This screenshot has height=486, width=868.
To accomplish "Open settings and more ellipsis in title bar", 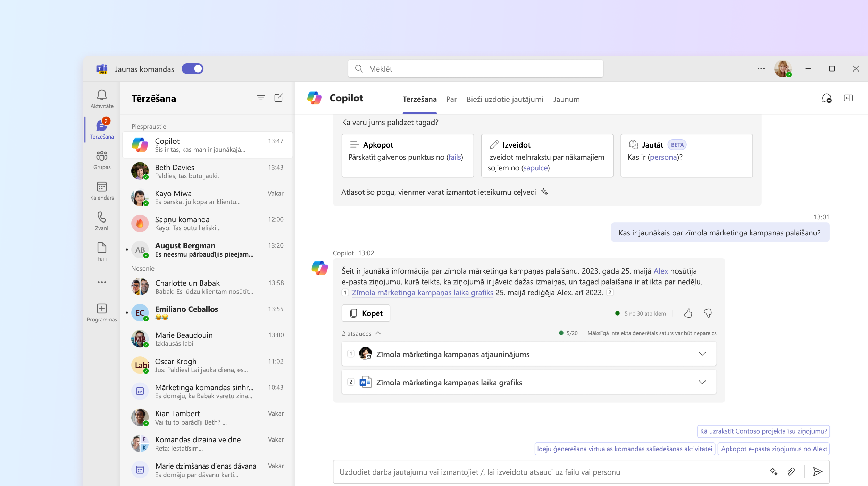I will 761,69.
